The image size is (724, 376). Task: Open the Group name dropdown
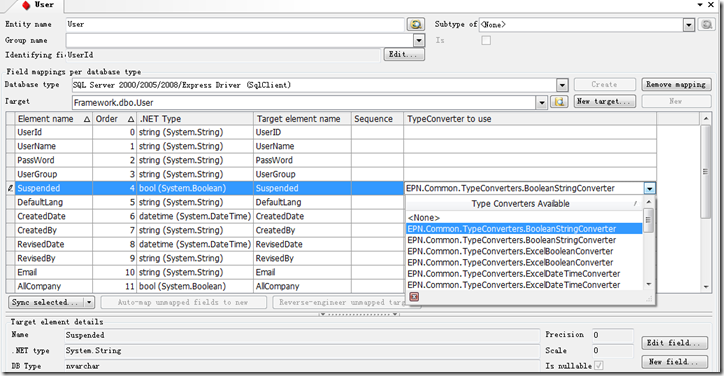point(419,40)
